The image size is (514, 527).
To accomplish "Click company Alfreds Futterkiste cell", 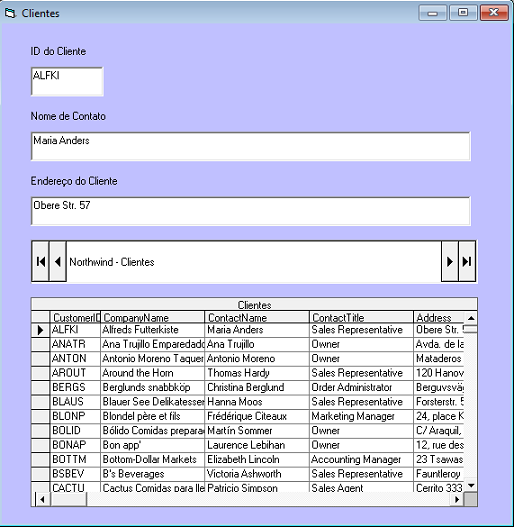I will tap(152, 330).
